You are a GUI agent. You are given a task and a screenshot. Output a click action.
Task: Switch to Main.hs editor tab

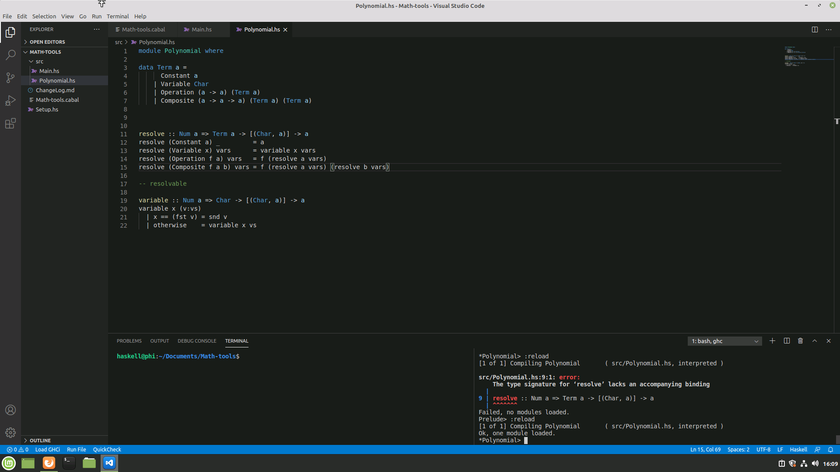[x=202, y=29]
